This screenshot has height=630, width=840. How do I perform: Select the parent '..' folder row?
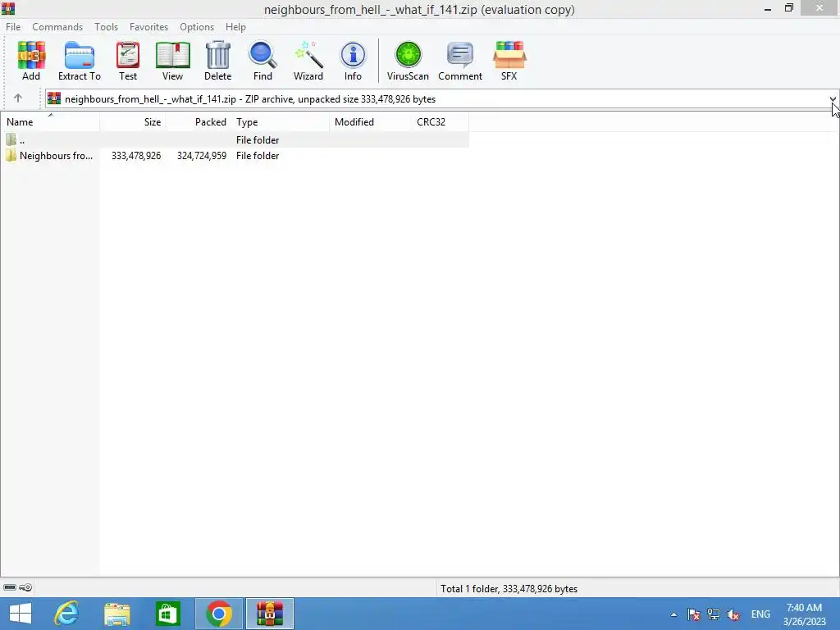tap(235, 139)
